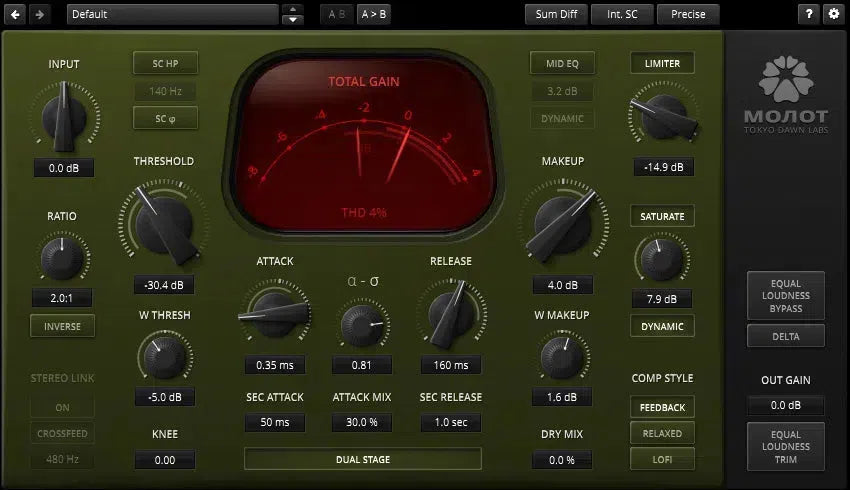Open the Precise quality mode selector
Viewport: 850px width, 490px height.
(687, 14)
